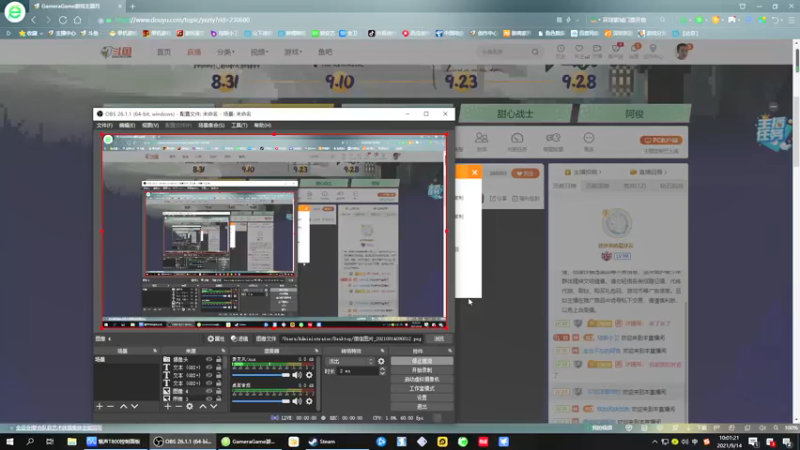Click orange PC客户端 button
This screenshot has height=450, width=800.
[x=661, y=140]
